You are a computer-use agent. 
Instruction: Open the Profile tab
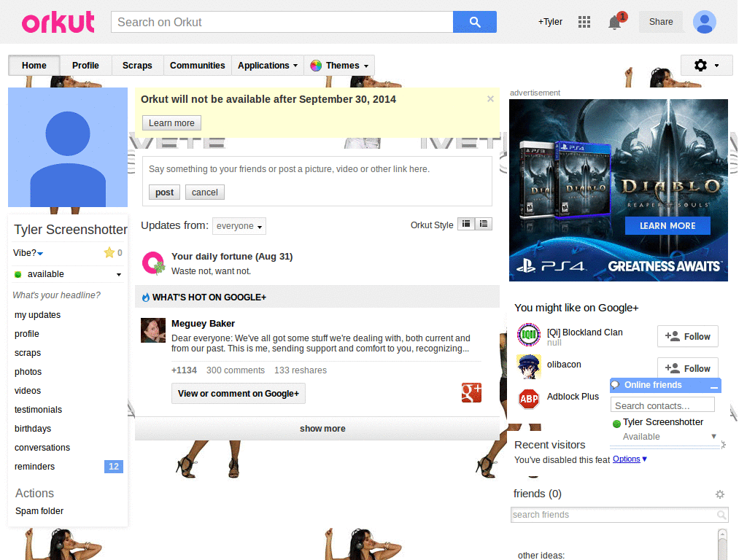coord(86,66)
